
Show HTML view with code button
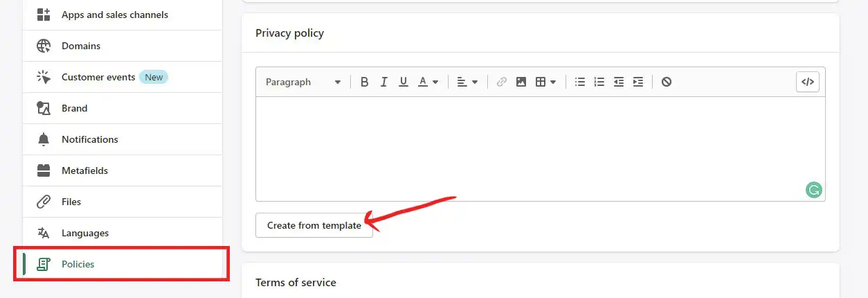807,82
